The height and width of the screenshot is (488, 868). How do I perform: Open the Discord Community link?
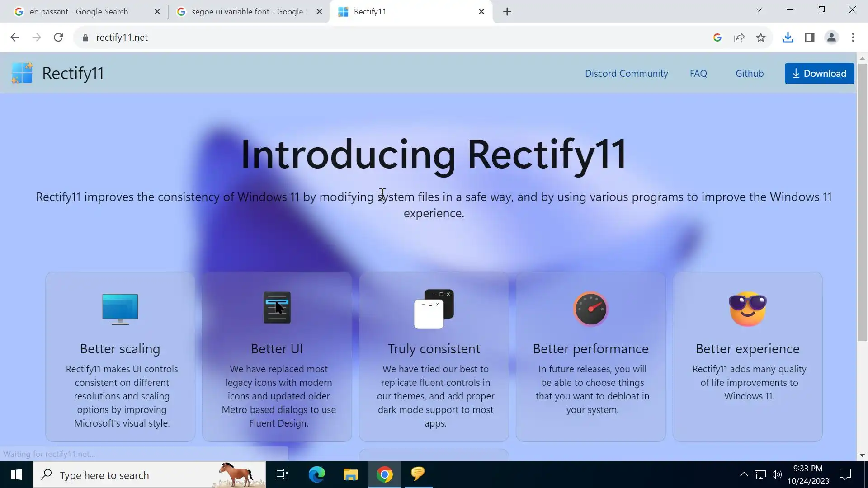626,73
